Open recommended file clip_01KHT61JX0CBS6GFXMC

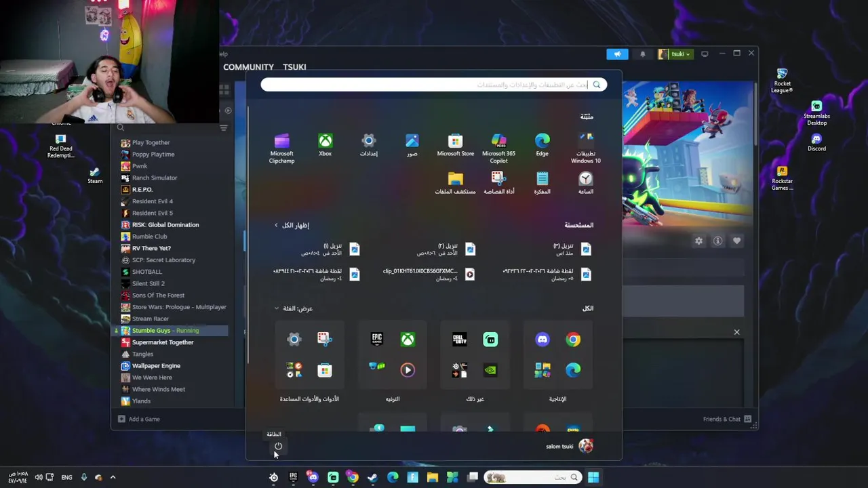pos(429,274)
